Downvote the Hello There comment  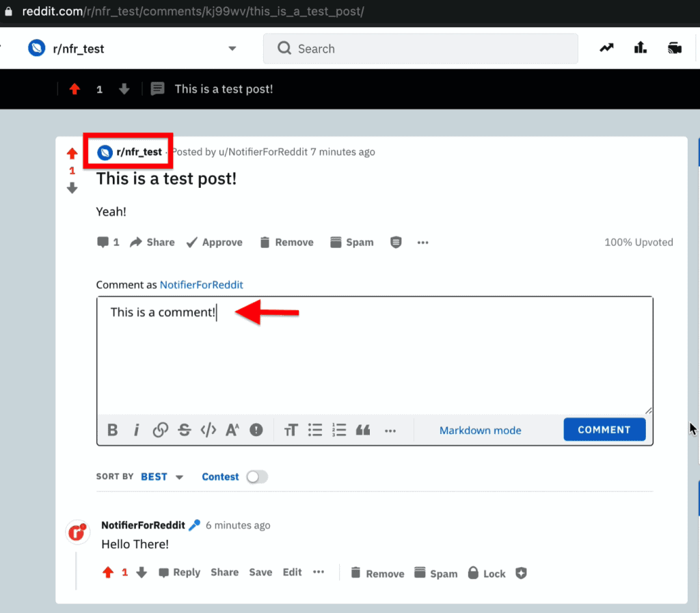click(142, 573)
